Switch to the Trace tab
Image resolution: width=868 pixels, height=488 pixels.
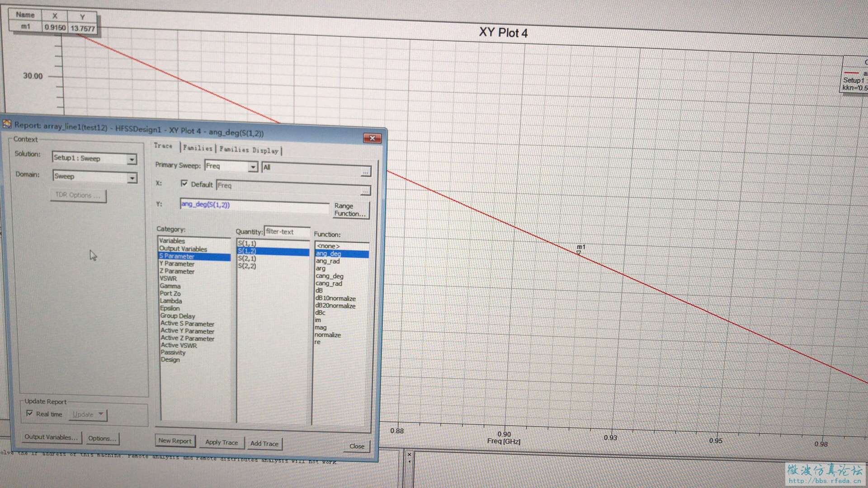pos(163,145)
